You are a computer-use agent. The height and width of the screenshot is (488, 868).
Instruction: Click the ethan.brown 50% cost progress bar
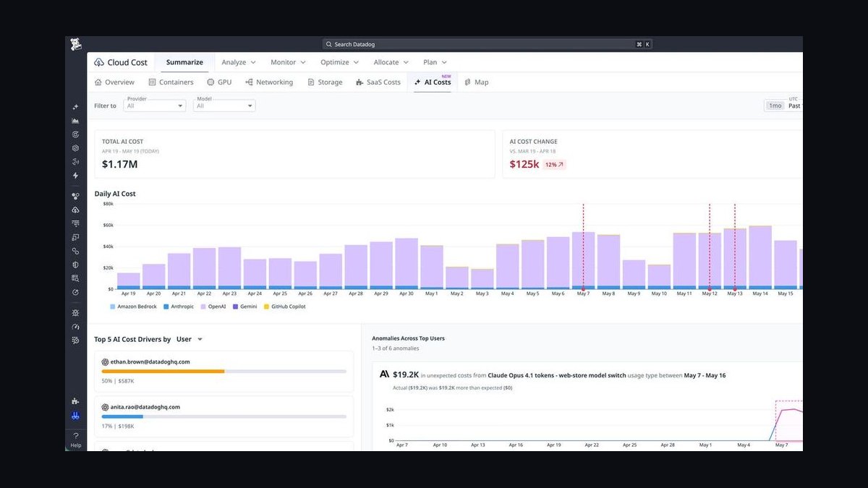tap(224, 371)
